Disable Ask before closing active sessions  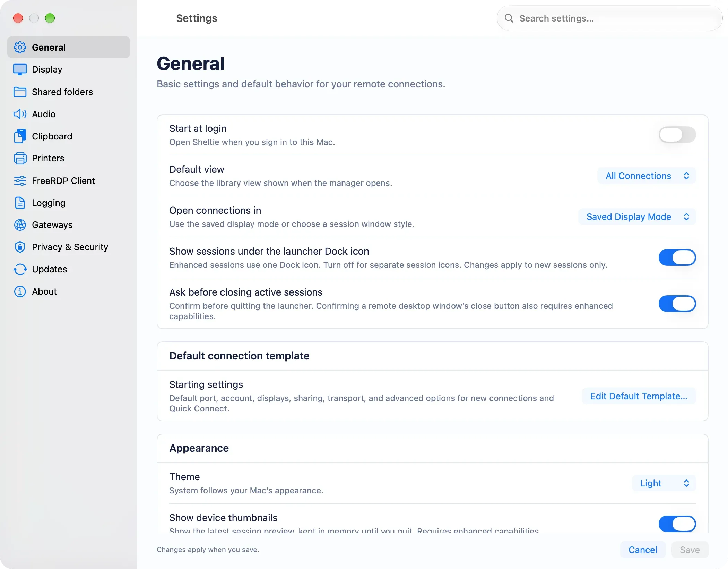[677, 304]
